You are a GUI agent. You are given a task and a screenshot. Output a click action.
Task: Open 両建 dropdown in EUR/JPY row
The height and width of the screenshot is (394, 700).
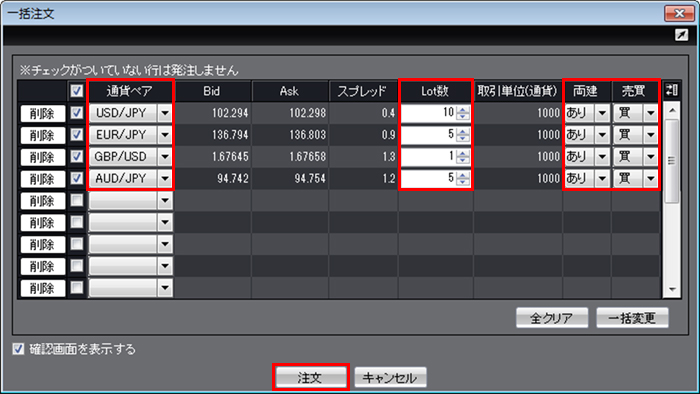click(x=602, y=135)
